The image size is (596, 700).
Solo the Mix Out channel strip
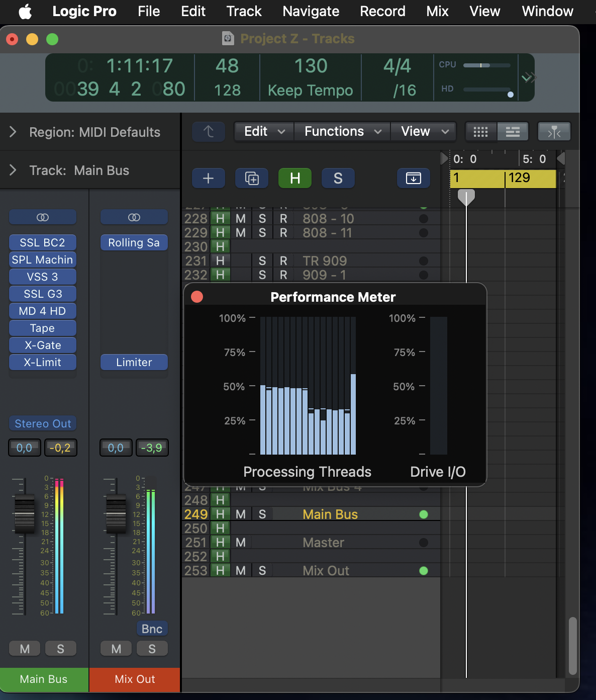click(x=152, y=649)
